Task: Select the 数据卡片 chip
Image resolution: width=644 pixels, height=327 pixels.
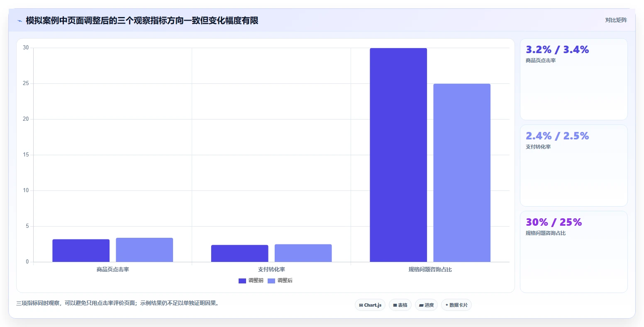Action: pyautogui.click(x=456, y=305)
